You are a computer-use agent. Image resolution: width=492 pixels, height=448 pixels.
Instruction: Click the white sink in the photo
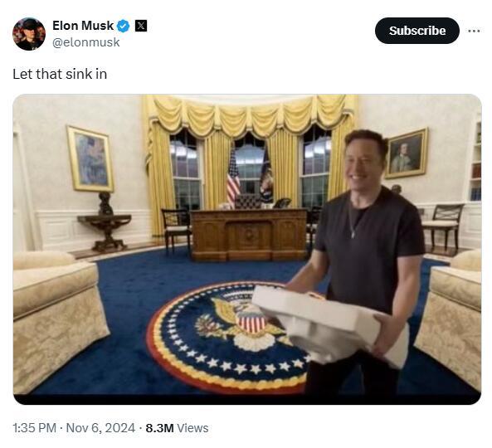[330, 325]
